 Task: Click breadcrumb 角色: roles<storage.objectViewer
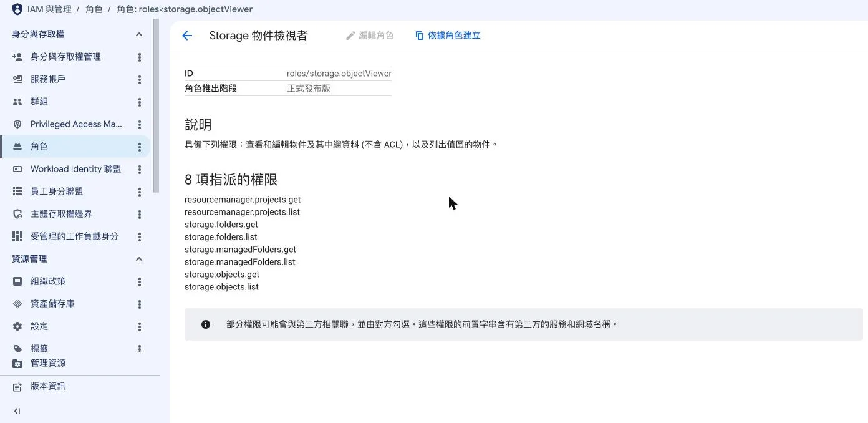tap(185, 9)
